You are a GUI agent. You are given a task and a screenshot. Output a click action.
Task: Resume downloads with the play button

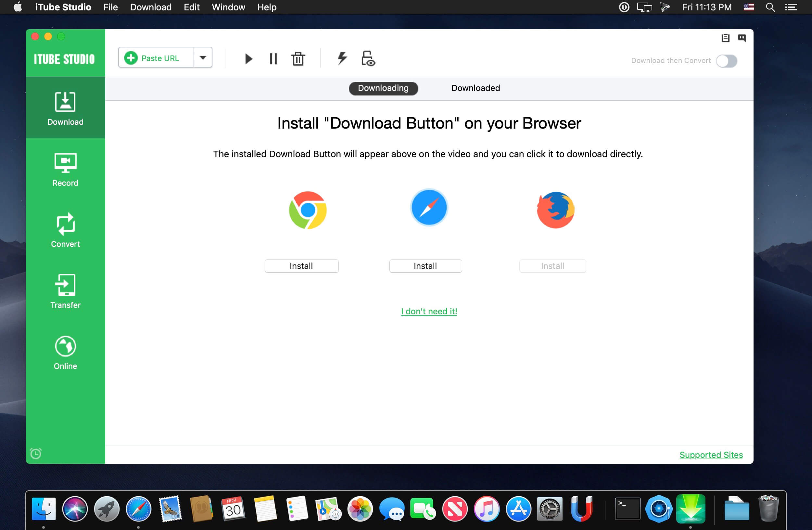pos(248,58)
